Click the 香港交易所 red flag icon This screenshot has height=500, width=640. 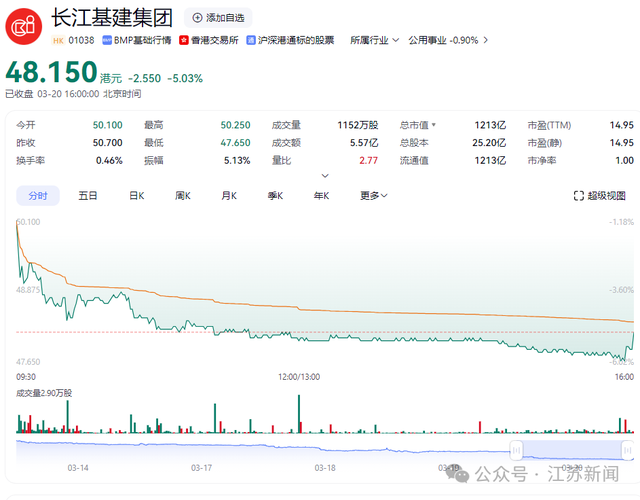184,40
